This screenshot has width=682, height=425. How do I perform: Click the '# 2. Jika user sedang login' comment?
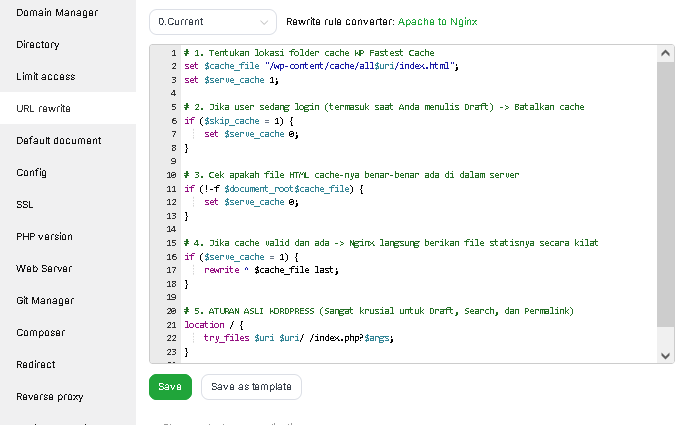(384, 107)
